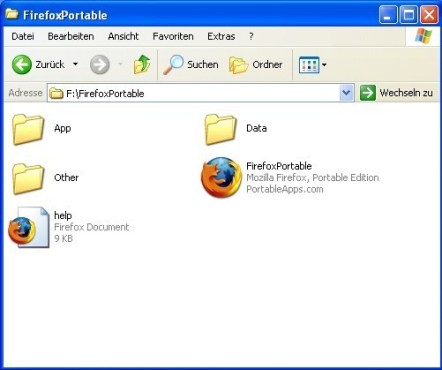The height and width of the screenshot is (370, 442).
Task: Select the FirefoxPortable application icon
Action: click(221, 177)
